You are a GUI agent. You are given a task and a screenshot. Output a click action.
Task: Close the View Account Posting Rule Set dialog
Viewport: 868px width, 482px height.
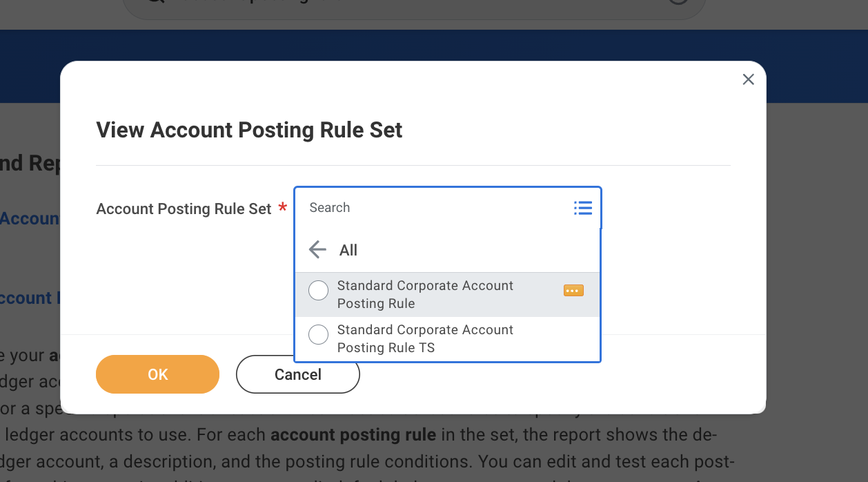click(x=748, y=80)
